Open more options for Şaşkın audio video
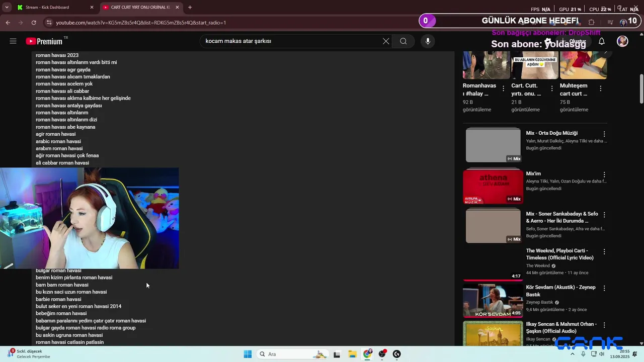The image size is (644, 362). [604, 325]
